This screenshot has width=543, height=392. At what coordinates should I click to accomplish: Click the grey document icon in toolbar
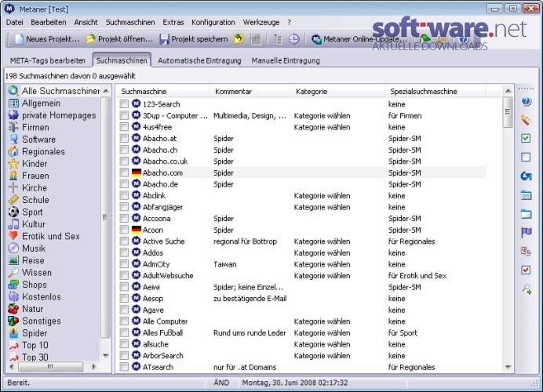point(256,39)
